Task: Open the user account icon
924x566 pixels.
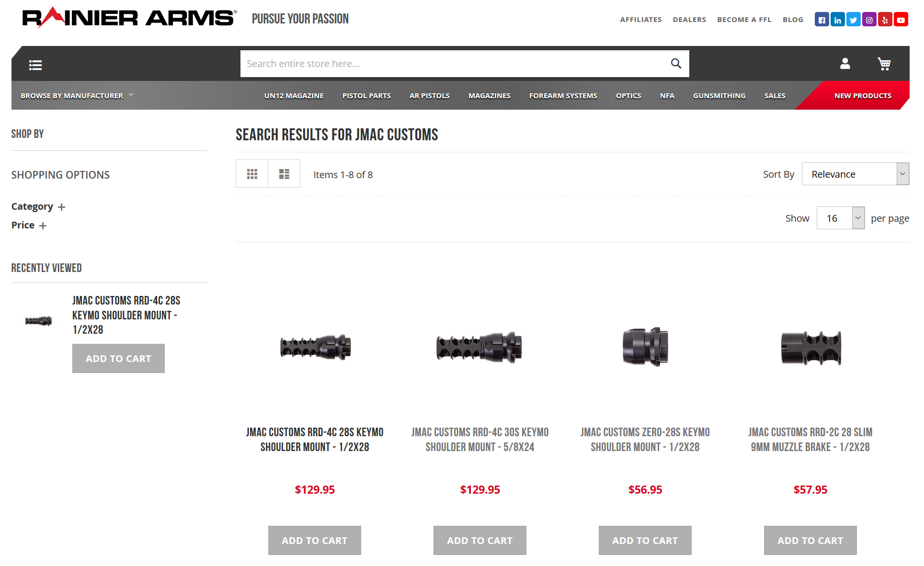Action: pyautogui.click(x=845, y=63)
